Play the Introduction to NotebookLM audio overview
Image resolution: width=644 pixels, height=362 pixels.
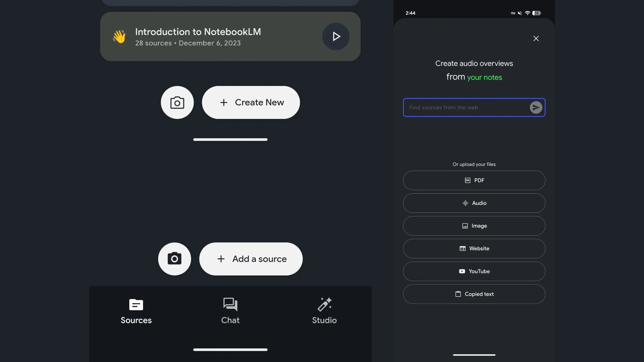(336, 36)
